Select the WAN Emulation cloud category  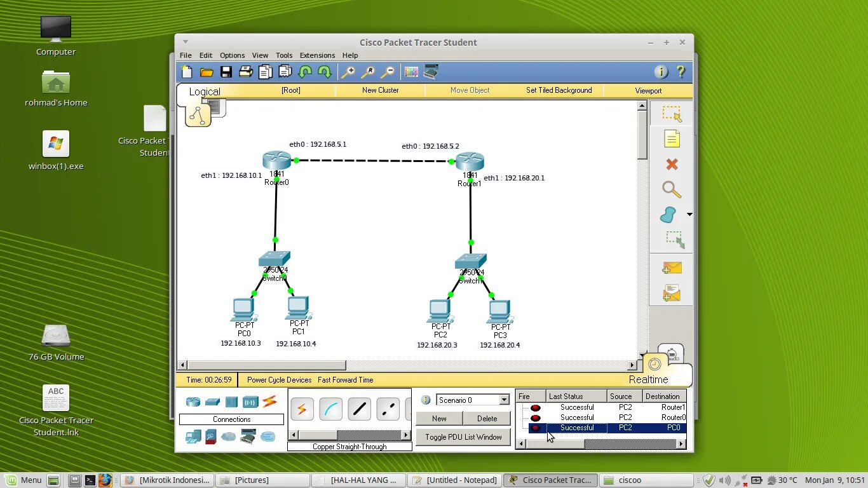[x=229, y=437]
